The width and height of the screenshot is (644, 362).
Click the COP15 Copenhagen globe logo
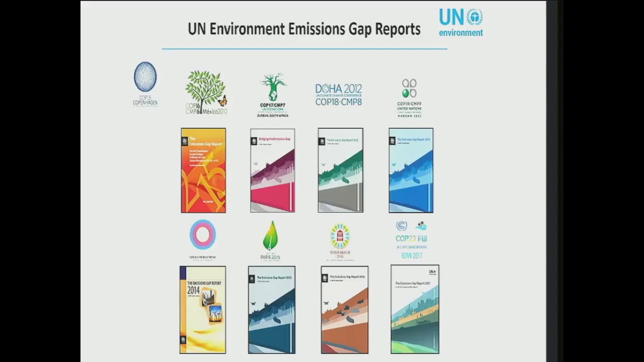tap(145, 83)
